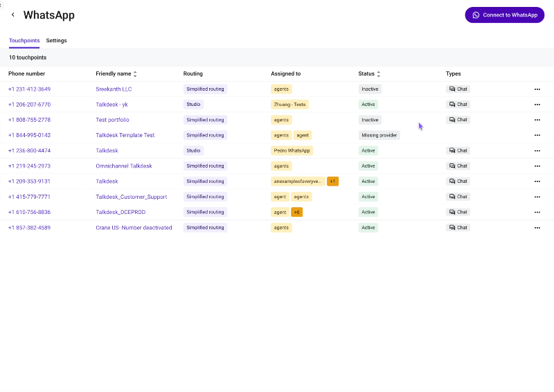Open phone number +1 206-207-6770

(x=29, y=105)
